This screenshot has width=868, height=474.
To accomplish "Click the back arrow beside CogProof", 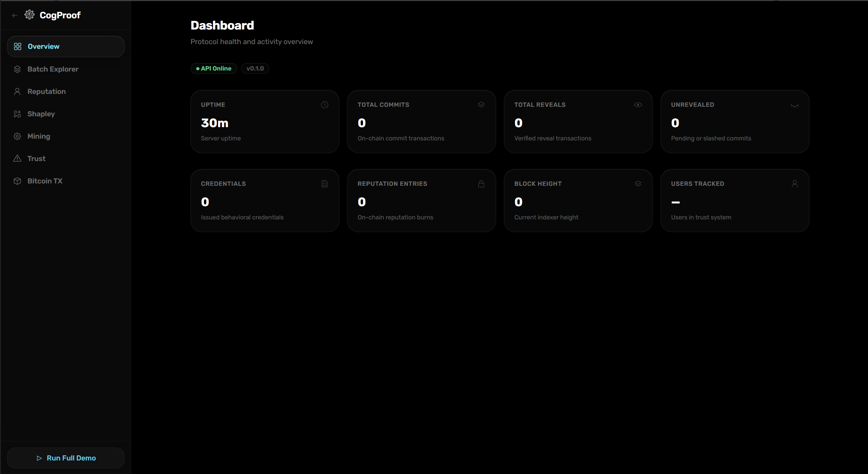I will (15, 15).
